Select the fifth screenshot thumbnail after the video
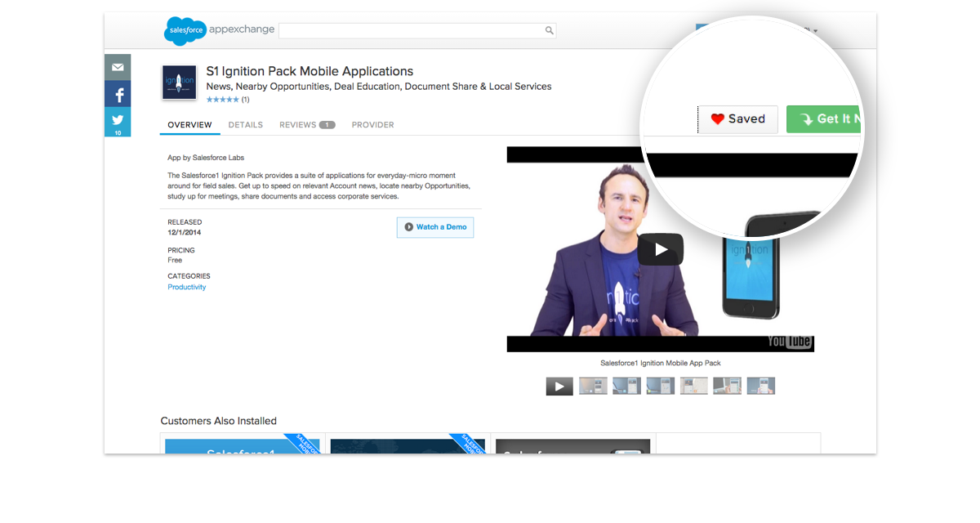Viewport: 980px width, 523px height. (x=727, y=386)
